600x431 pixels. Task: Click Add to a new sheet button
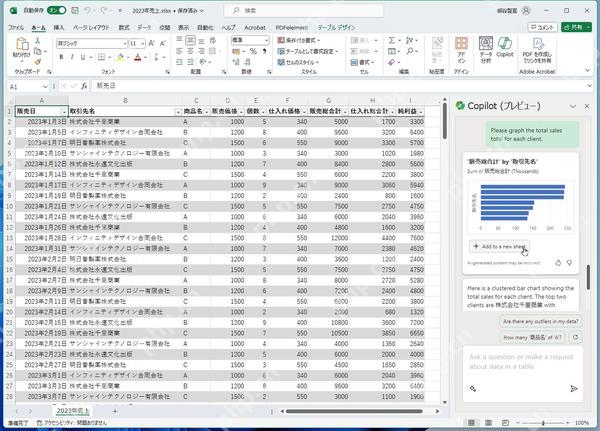(x=500, y=247)
